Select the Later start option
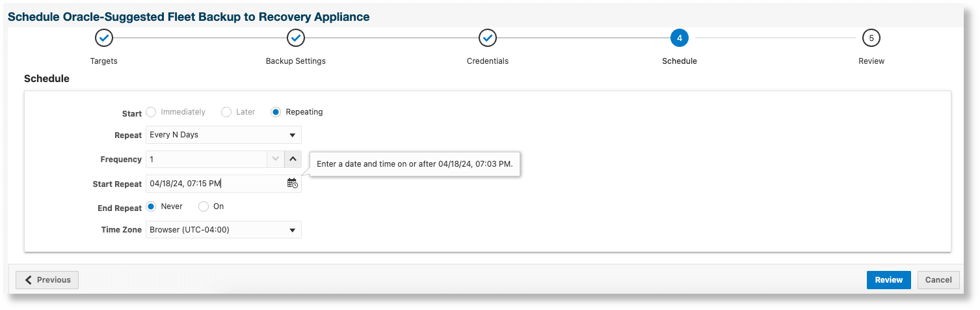980x310 pixels. 226,112
